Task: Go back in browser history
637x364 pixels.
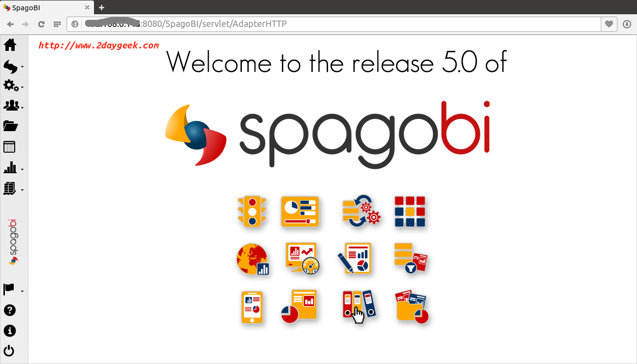Action: click(10, 24)
